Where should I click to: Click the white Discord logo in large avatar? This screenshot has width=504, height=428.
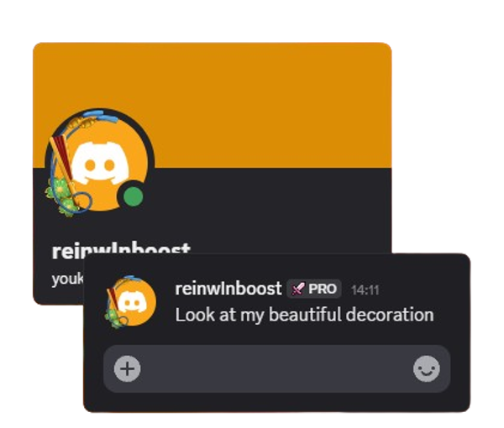[x=100, y=163]
